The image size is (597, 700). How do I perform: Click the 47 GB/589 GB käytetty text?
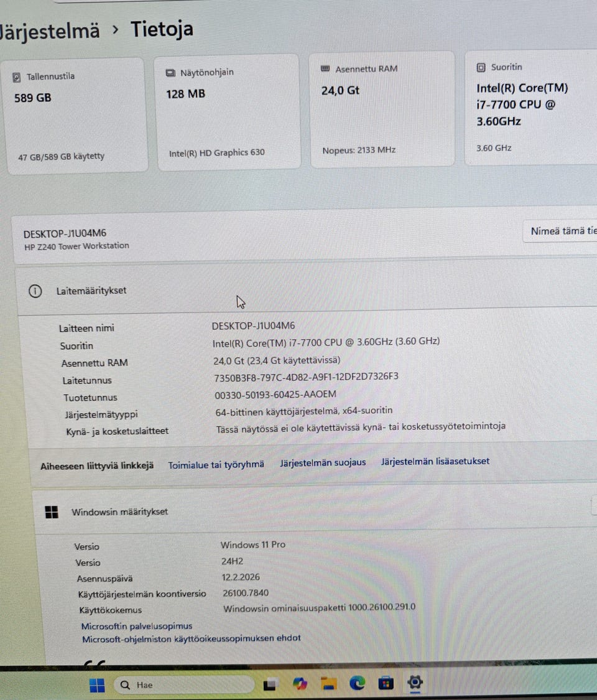[61, 157]
